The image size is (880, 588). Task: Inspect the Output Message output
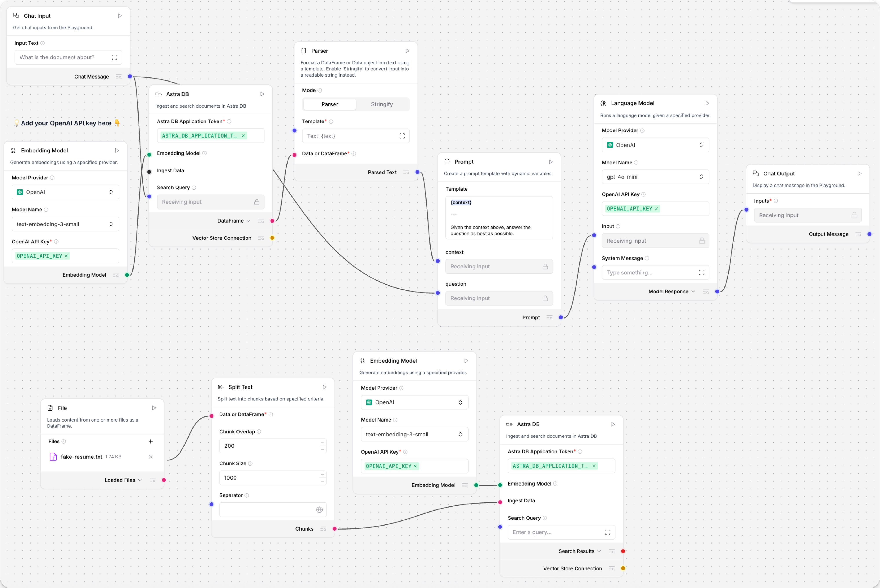click(x=858, y=234)
